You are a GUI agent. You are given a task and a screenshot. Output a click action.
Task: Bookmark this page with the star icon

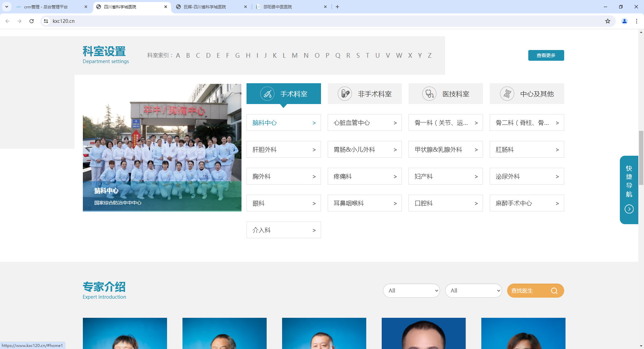608,21
